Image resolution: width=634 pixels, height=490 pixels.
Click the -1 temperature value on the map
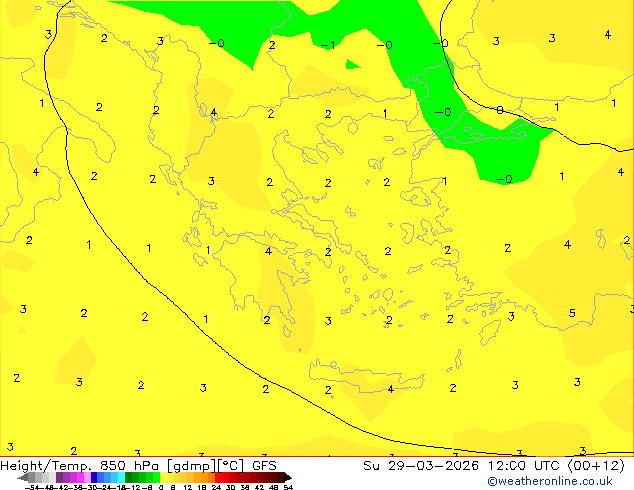click(x=328, y=45)
